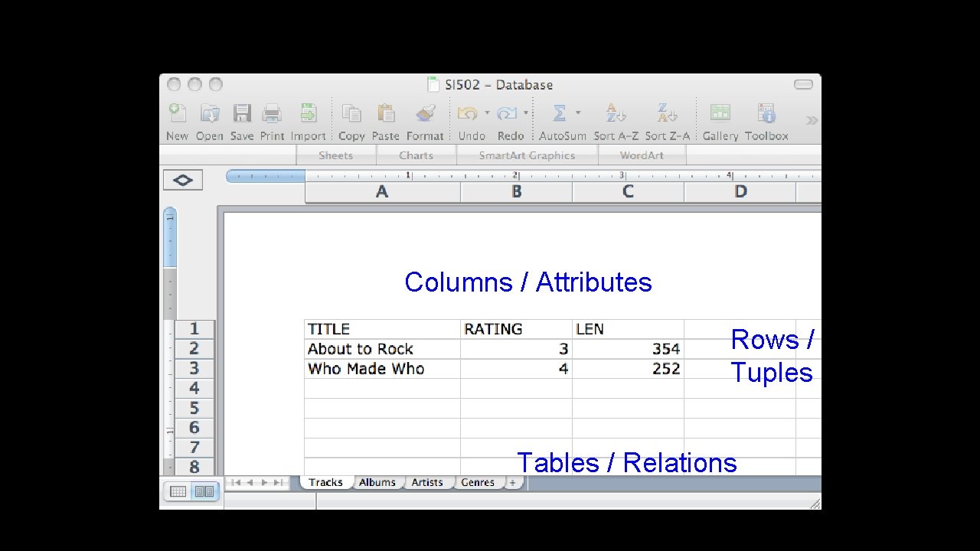This screenshot has height=551, width=980.
Task: Click the select-all diamond button
Action: pos(183,181)
